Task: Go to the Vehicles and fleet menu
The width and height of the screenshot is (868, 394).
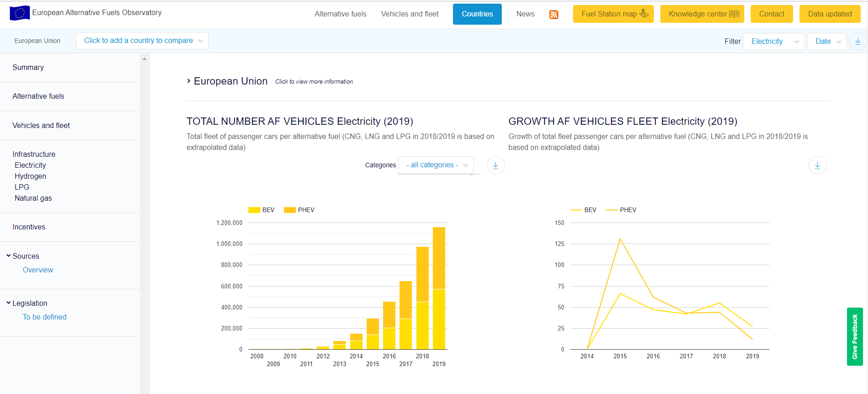Action: 410,14
